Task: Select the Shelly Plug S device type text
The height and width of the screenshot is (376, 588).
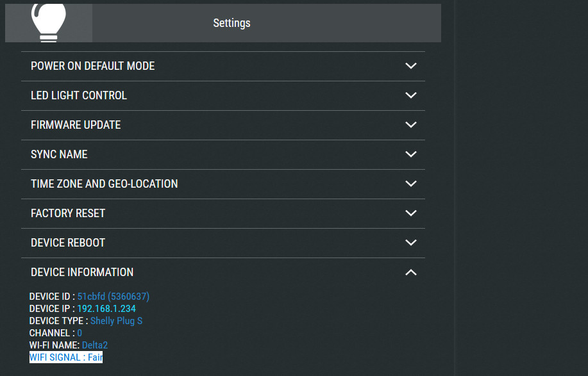Action: coord(116,321)
